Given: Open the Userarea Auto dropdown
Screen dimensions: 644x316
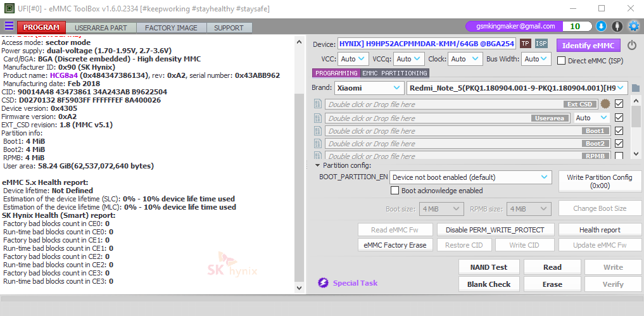Looking at the screenshot, I should click(x=591, y=118).
